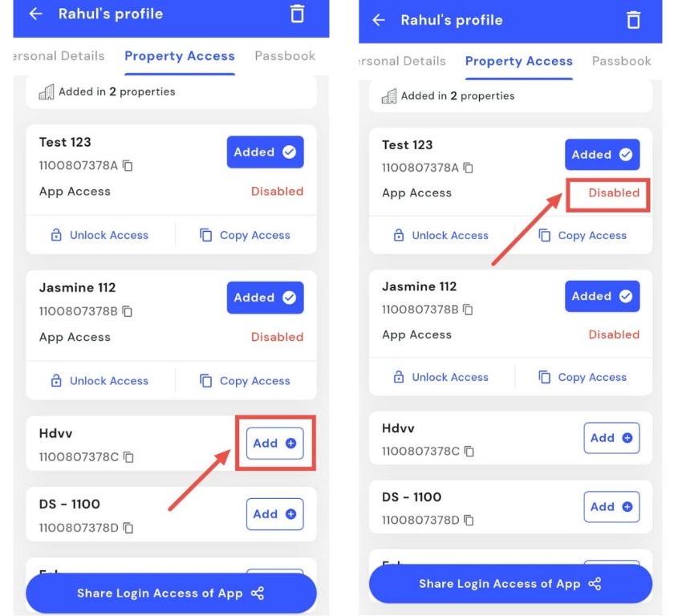Add Hdvv property in left screen
The height and width of the screenshot is (616, 674).
click(274, 443)
